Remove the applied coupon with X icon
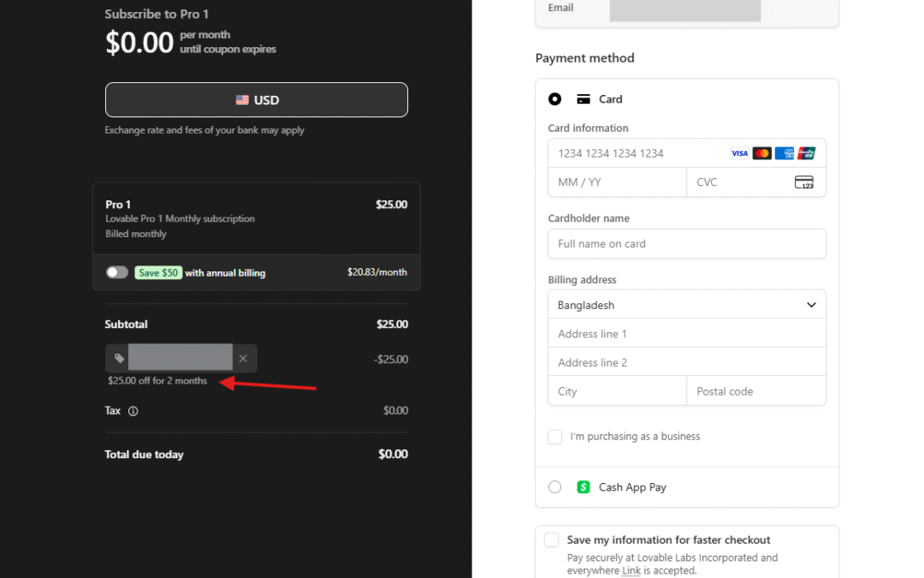 coord(243,359)
